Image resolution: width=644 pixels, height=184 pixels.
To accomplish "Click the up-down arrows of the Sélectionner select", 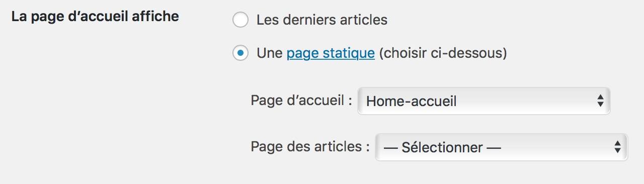I will pyautogui.click(x=618, y=147).
